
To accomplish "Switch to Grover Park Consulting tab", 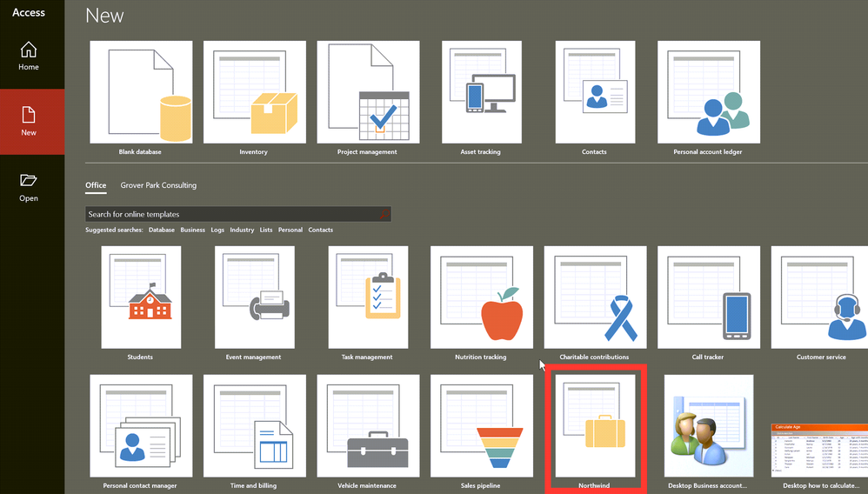I will 158,185.
